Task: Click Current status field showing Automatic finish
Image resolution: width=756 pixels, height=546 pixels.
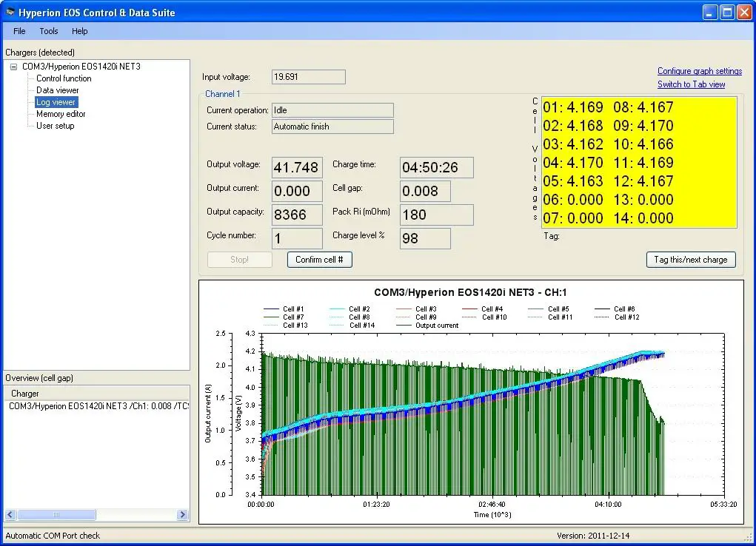Action: coord(332,127)
